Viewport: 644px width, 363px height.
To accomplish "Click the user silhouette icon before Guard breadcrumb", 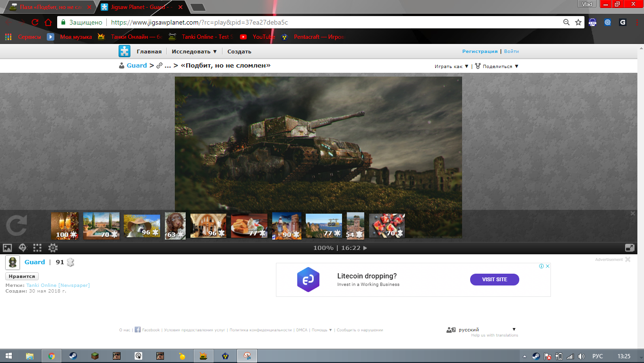I will [122, 66].
